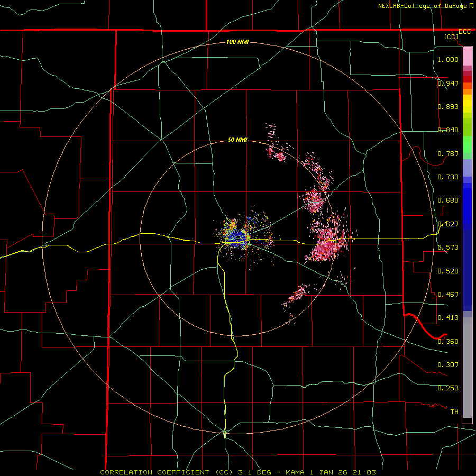
Task: Click the 0.360 value on the scale
Action: [x=448, y=341]
